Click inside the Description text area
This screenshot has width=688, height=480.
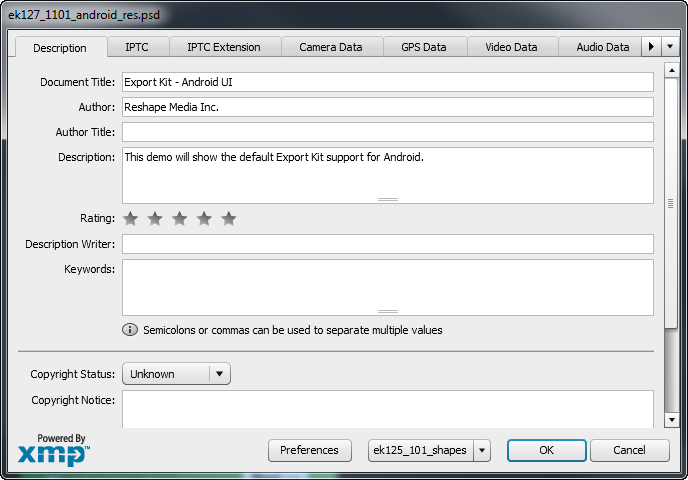pyautogui.click(x=388, y=176)
